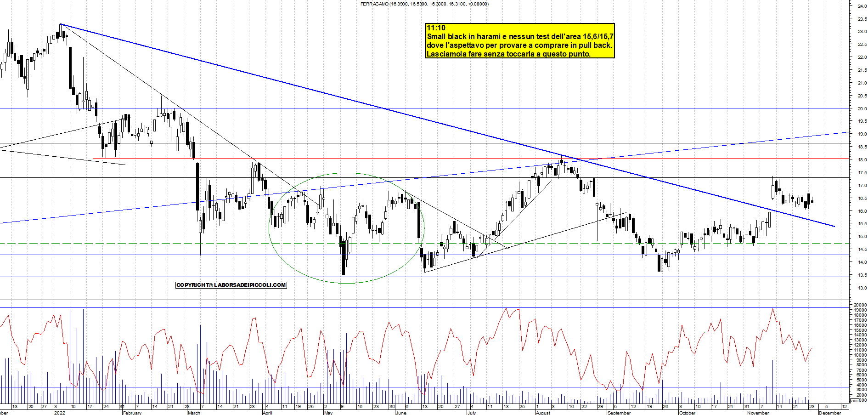The image size is (868, 415).
Task: Click the 15000 volume axis label
Action: pos(860,330)
